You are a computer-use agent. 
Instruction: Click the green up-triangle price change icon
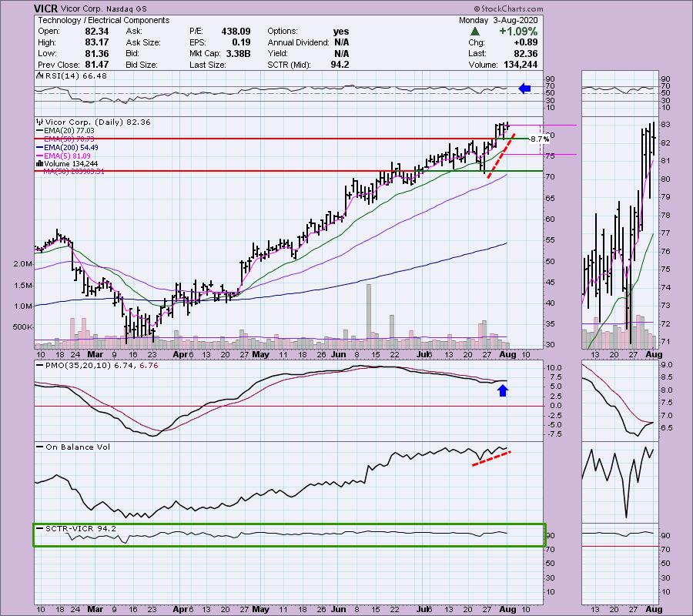coord(474,32)
